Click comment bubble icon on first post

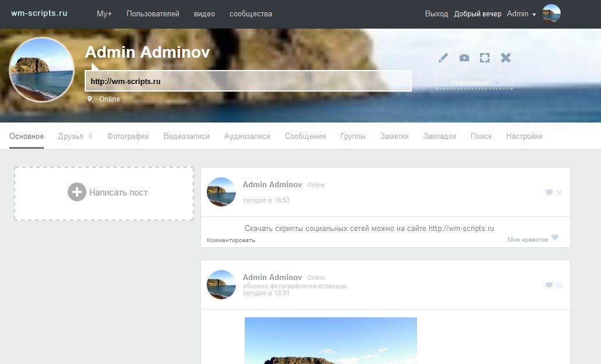(549, 192)
